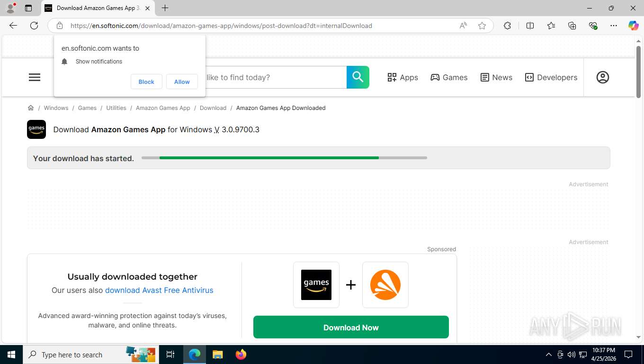
Task: Open a new browser tab
Action: (165, 8)
